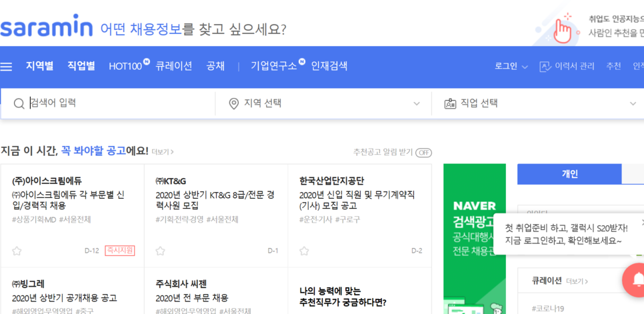Click 나의 능력에 맞는 추천직무 card

pyautogui.click(x=343, y=297)
